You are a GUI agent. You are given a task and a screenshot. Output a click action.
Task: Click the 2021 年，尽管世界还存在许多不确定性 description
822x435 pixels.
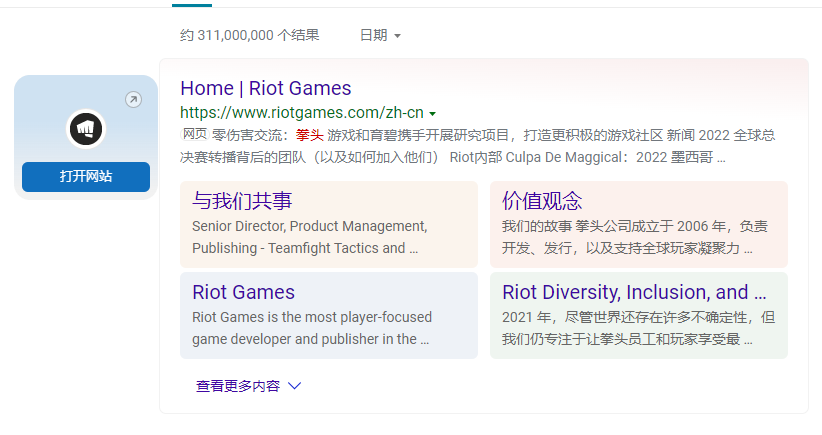click(x=639, y=328)
